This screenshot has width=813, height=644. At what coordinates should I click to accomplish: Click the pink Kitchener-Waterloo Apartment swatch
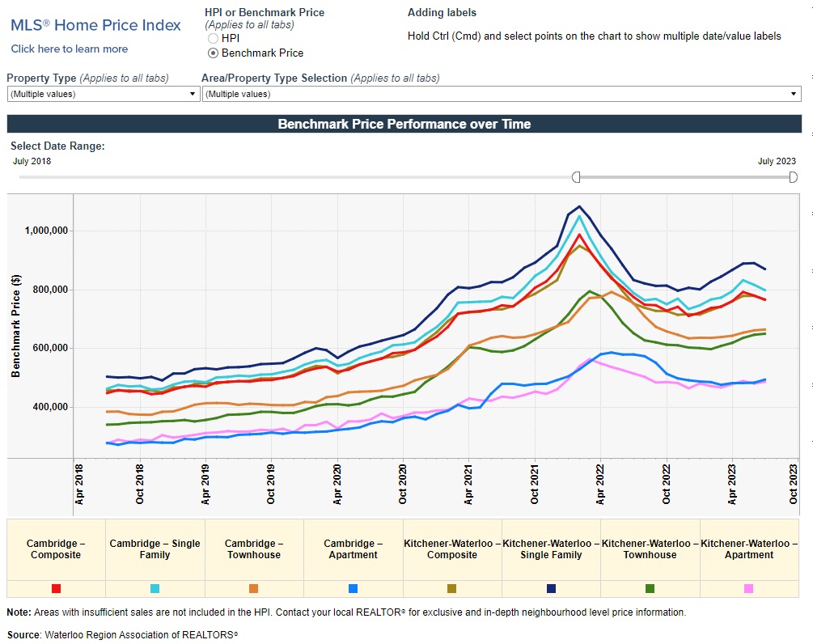coord(748,589)
